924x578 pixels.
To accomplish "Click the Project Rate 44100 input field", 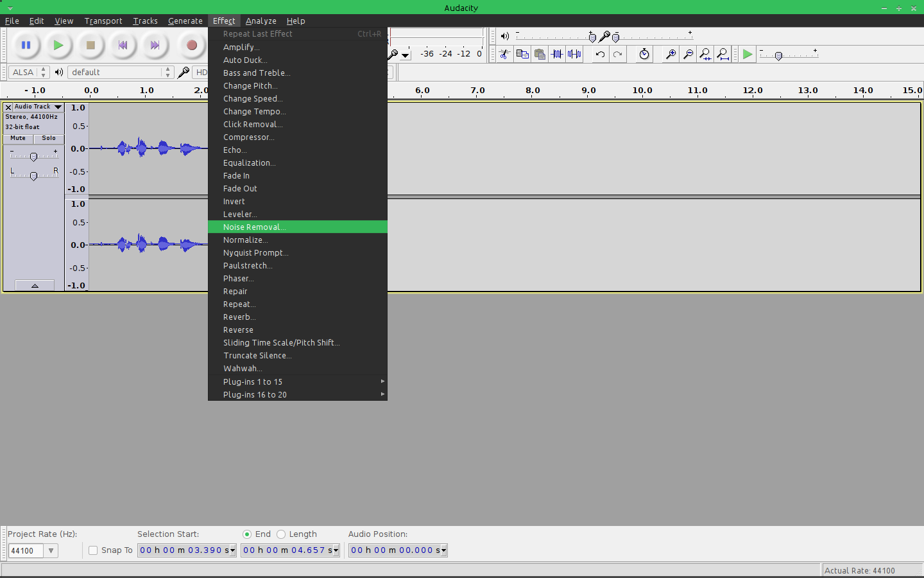I will [26, 550].
